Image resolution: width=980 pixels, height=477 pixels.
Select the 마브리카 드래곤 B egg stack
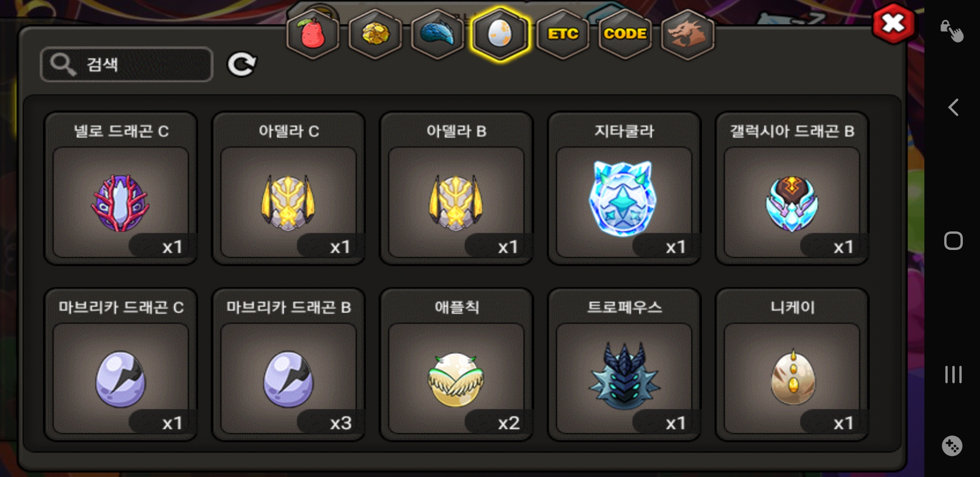point(288,365)
